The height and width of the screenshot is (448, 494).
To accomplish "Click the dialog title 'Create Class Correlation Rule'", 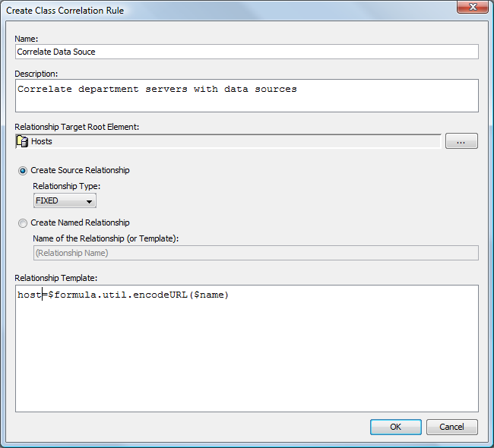I will (65, 11).
